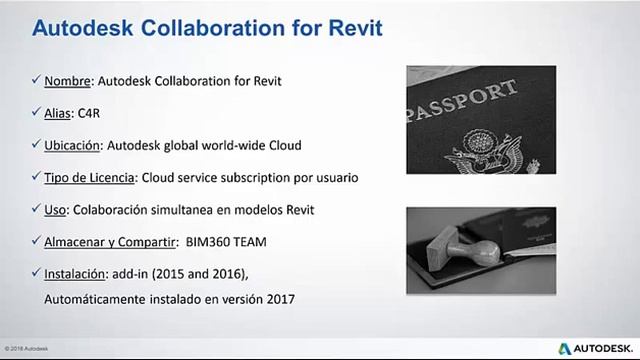
Task: Select text Colaboración simultanea en modelos Revit
Action: (x=193, y=210)
